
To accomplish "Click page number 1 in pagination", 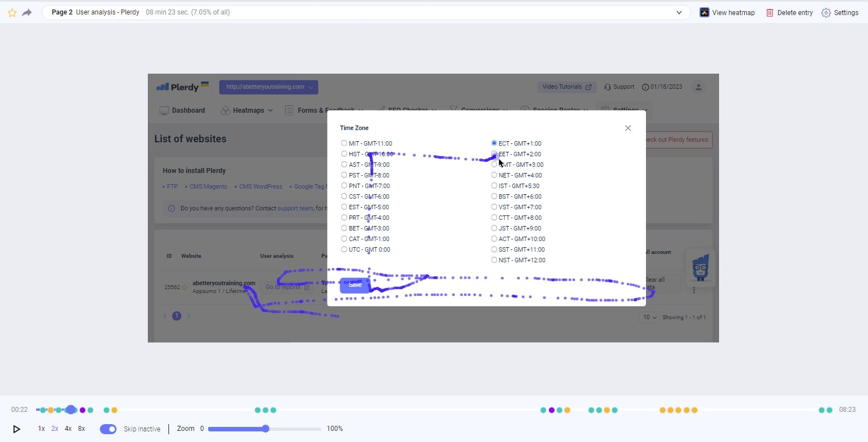I will 177,316.
